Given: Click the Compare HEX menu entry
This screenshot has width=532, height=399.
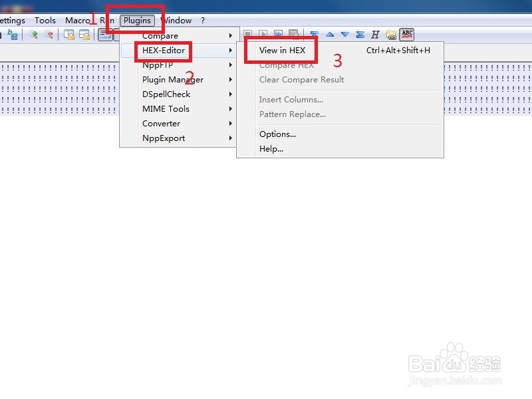Looking at the screenshot, I should [x=340, y=65].
